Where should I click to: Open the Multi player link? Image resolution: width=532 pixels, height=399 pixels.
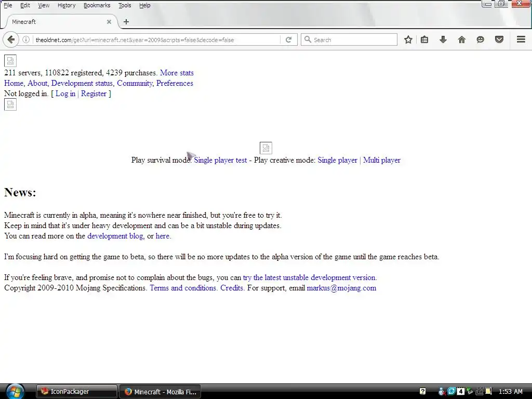pos(382,160)
